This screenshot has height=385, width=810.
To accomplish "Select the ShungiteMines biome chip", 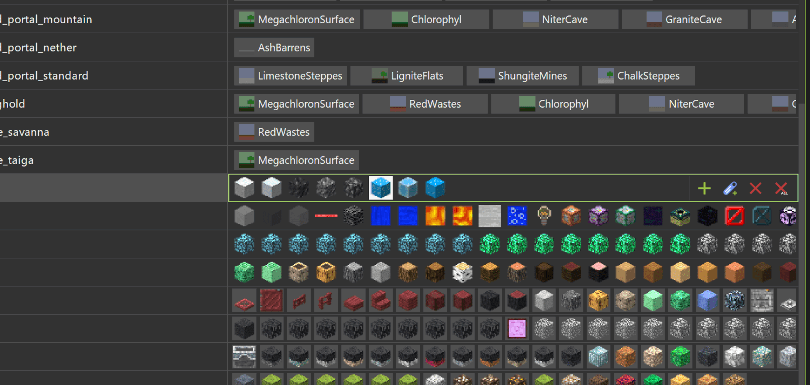I will (523, 76).
